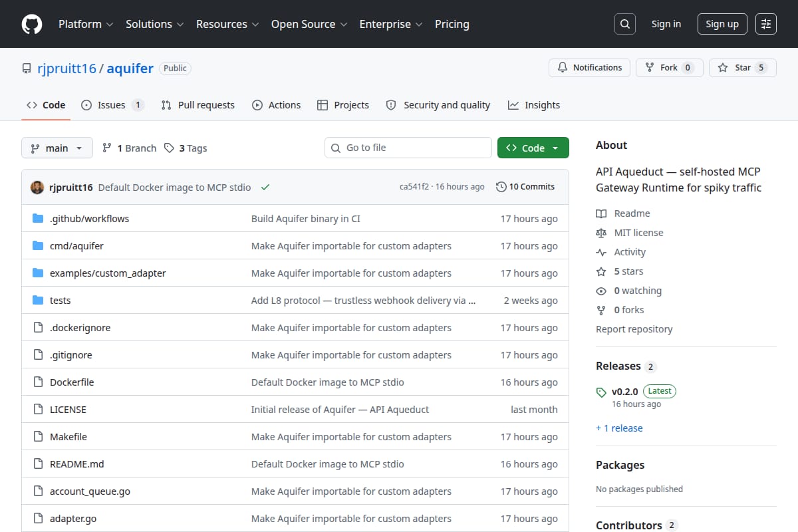Click the book icon beside Readme

pyautogui.click(x=601, y=213)
